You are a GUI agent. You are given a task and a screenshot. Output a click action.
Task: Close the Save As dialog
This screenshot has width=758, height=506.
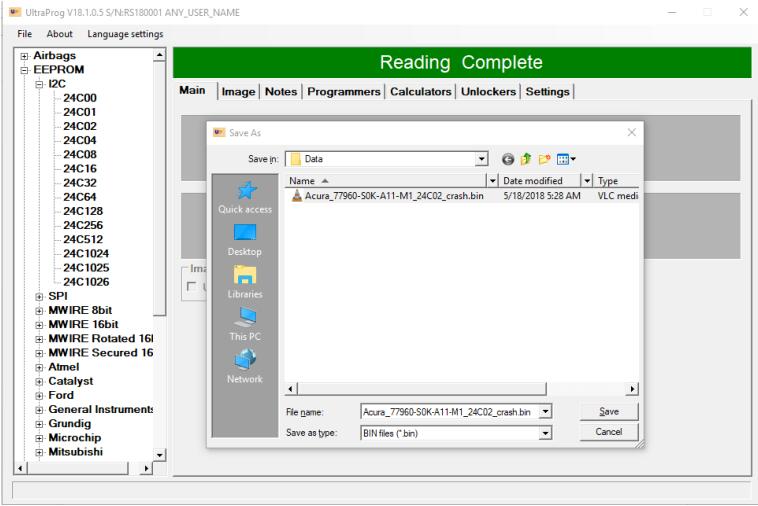[x=631, y=132]
